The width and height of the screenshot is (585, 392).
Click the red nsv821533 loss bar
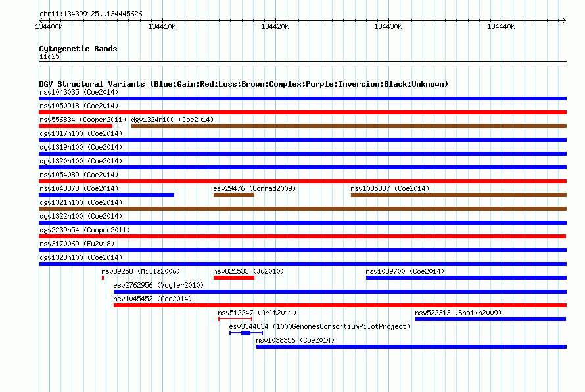[234, 278]
